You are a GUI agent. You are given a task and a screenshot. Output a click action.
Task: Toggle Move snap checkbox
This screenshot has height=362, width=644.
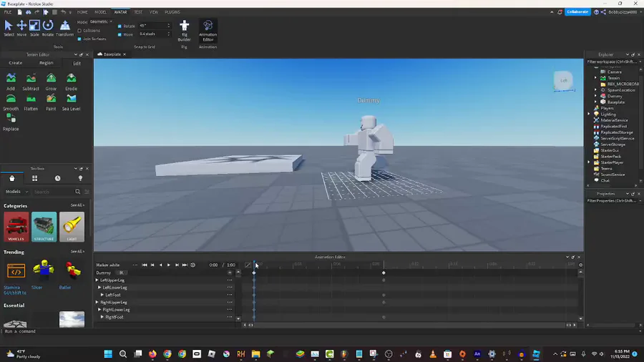(x=119, y=34)
